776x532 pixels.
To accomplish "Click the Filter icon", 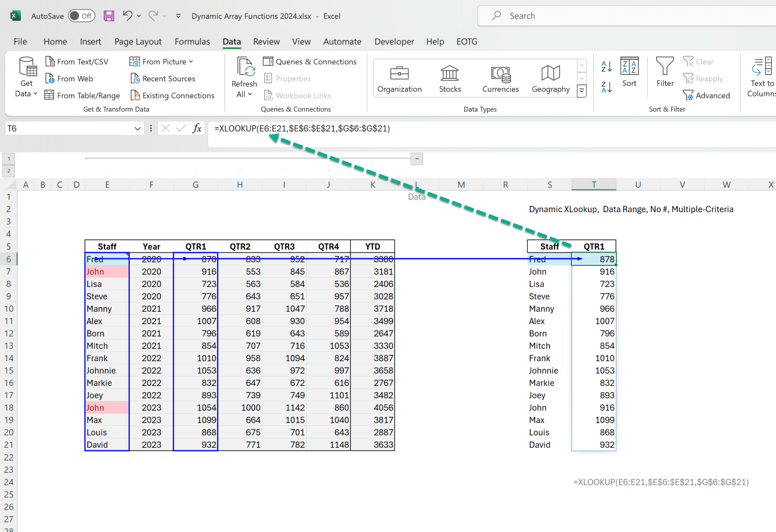I will (x=664, y=71).
